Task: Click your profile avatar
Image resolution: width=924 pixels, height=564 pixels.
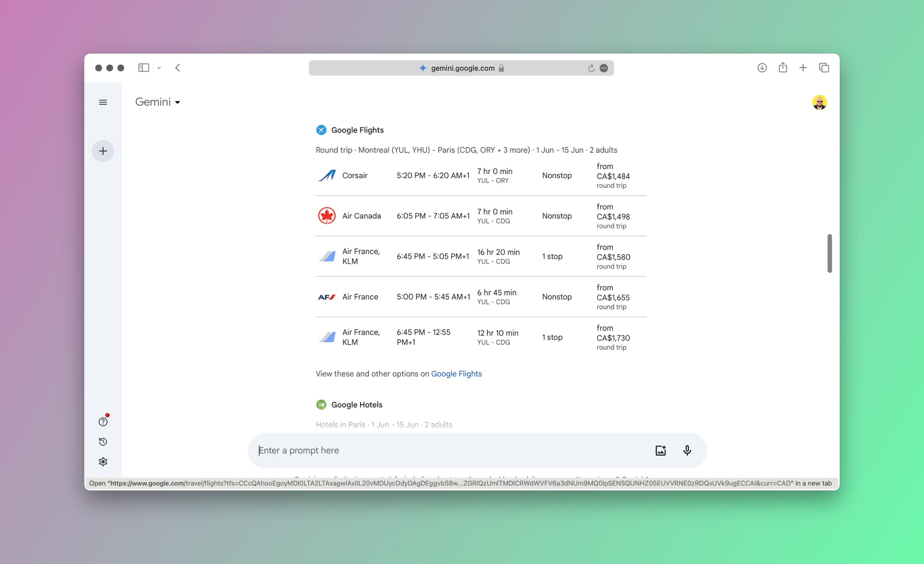Action: 820,102
